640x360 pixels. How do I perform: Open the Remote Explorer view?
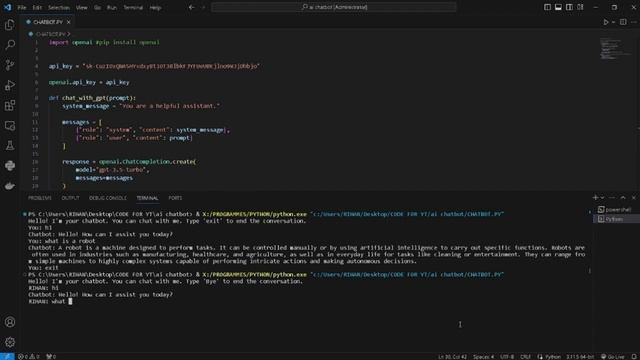tap(10, 125)
